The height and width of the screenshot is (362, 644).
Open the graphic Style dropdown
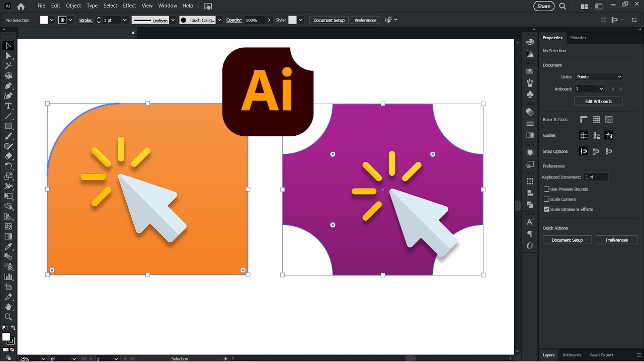tap(300, 20)
